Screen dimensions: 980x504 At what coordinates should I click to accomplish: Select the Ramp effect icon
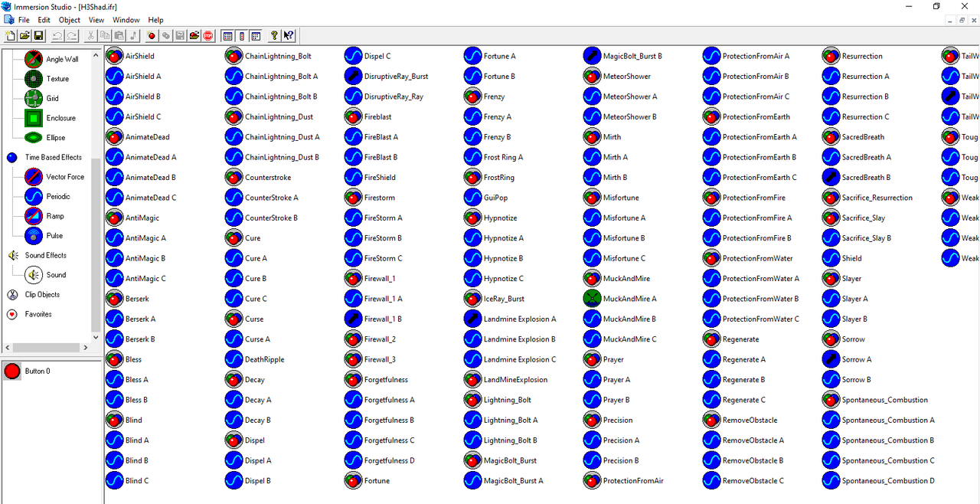pos(34,216)
